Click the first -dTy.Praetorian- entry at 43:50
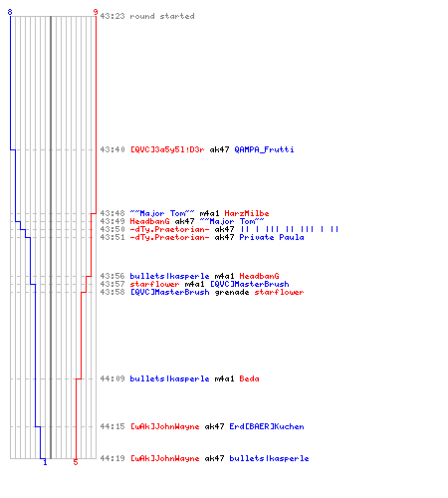The image size is (448, 498). [169, 229]
